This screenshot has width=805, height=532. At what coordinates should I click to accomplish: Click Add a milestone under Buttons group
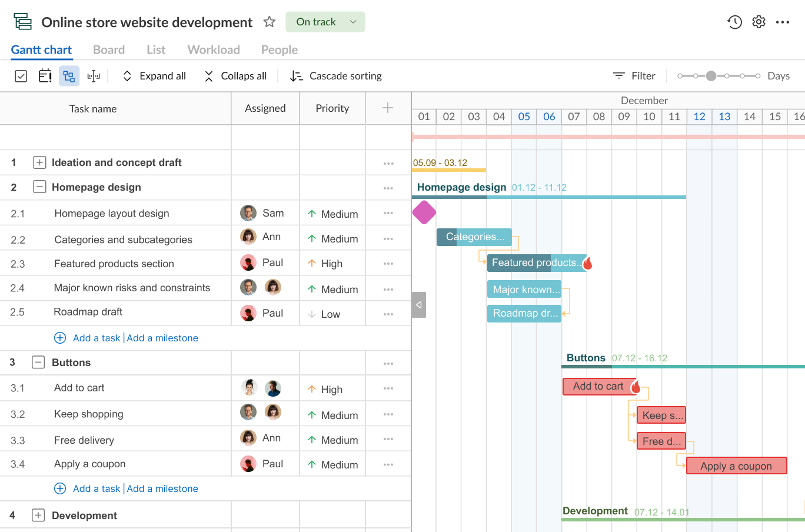point(162,489)
